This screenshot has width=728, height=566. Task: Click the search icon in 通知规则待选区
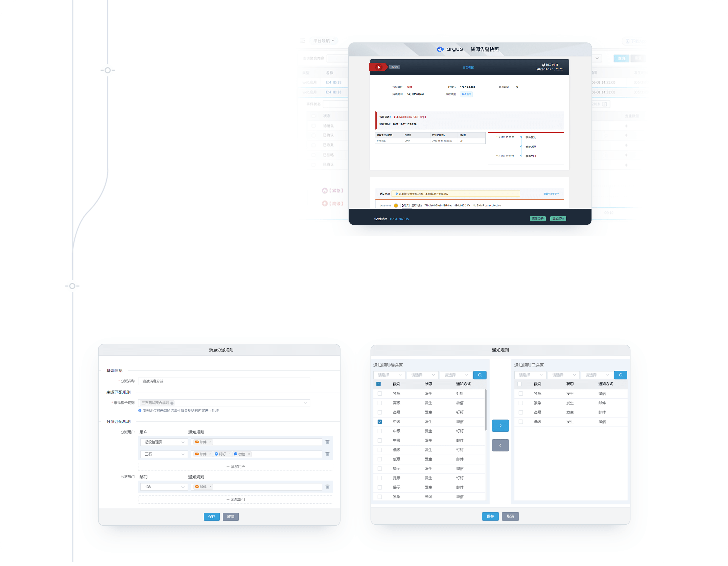[480, 375]
